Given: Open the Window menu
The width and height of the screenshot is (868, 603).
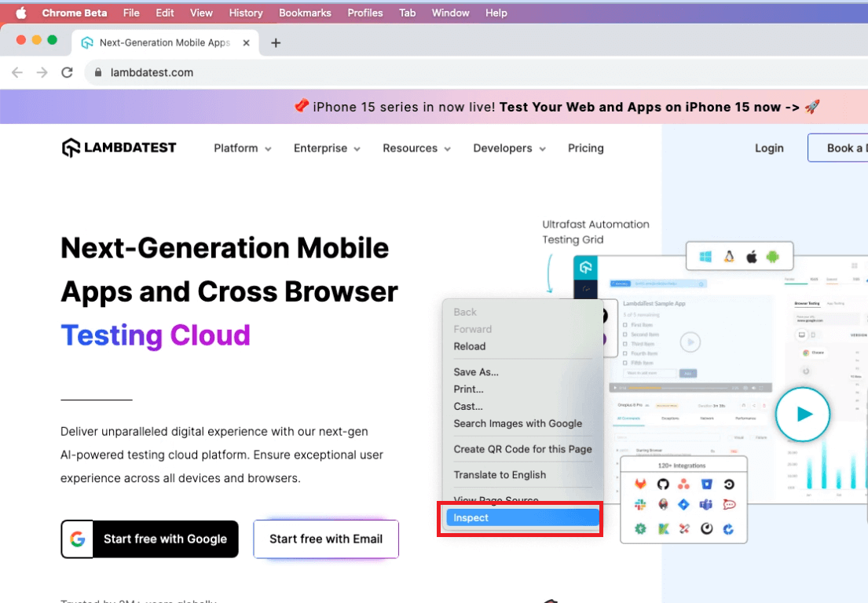Looking at the screenshot, I should 450,13.
